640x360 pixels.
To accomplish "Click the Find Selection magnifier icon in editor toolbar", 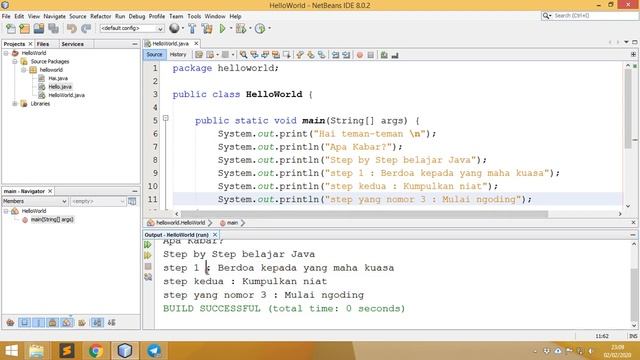I will (243, 55).
